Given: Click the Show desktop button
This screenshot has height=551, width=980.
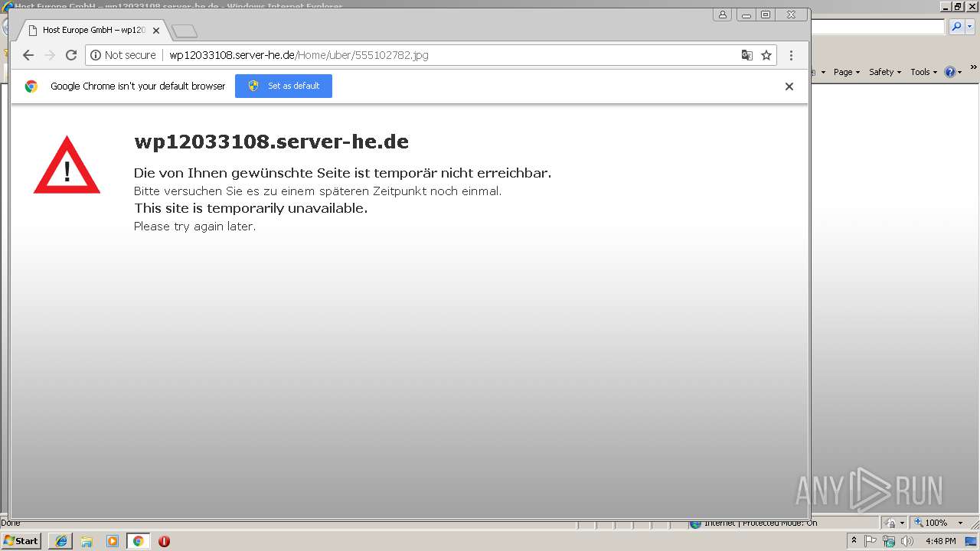Looking at the screenshot, I should (x=971, y=541).
